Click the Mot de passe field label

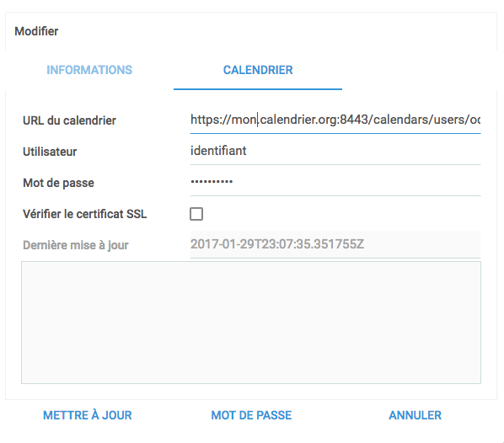point(58,183)
